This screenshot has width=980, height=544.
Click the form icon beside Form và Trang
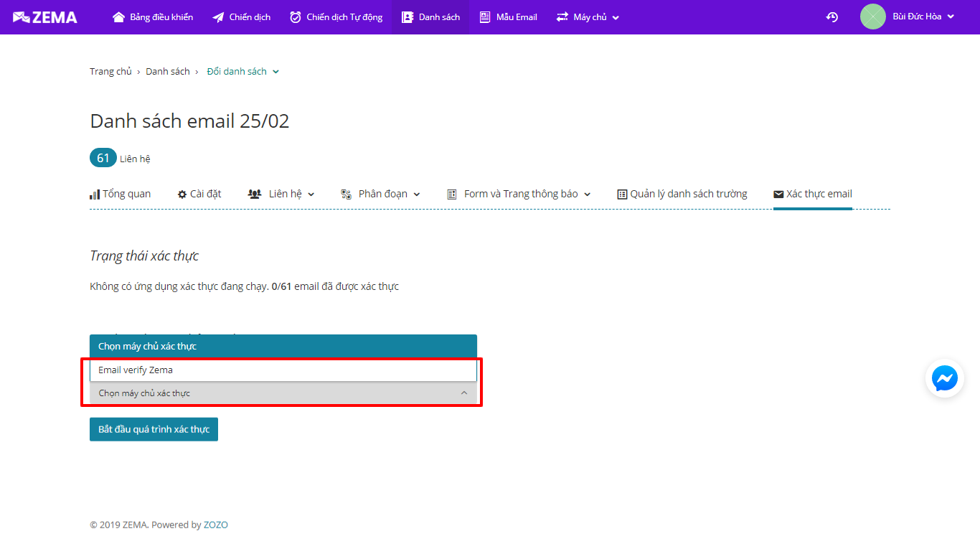click(452, 194)
